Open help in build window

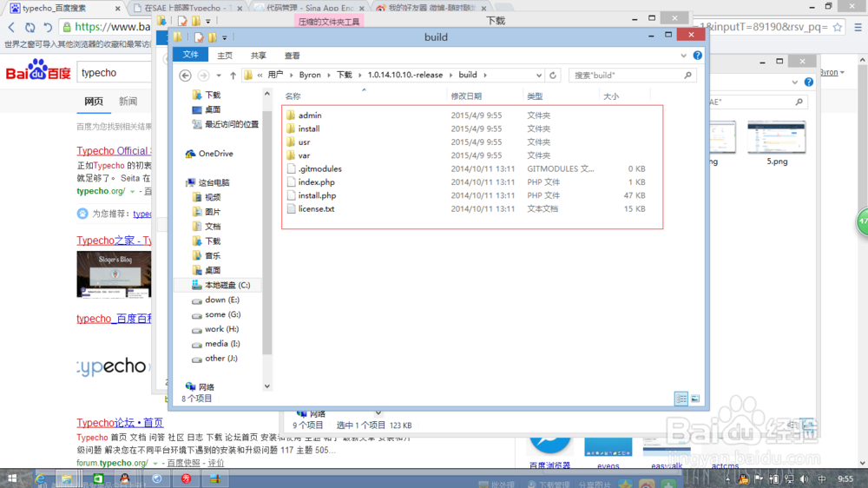[x=698, y=56]
